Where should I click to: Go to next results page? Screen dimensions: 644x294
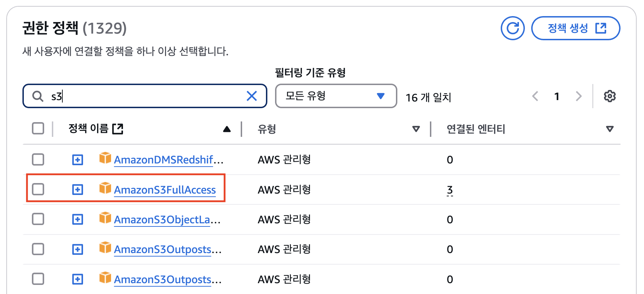tap(578, 96)
